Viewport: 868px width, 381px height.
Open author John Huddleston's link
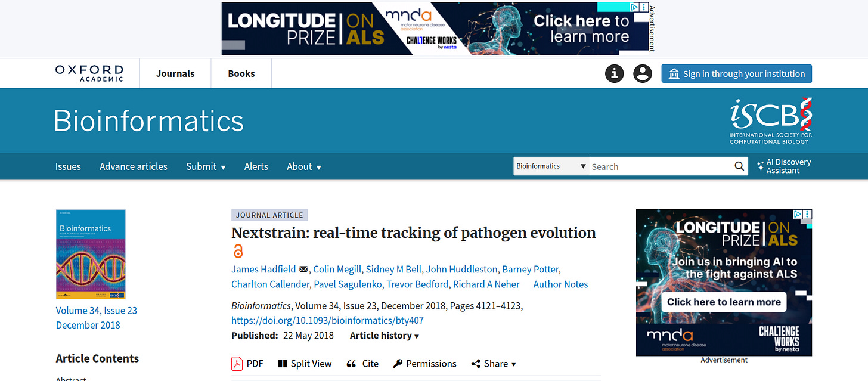(x=461, y=269)
